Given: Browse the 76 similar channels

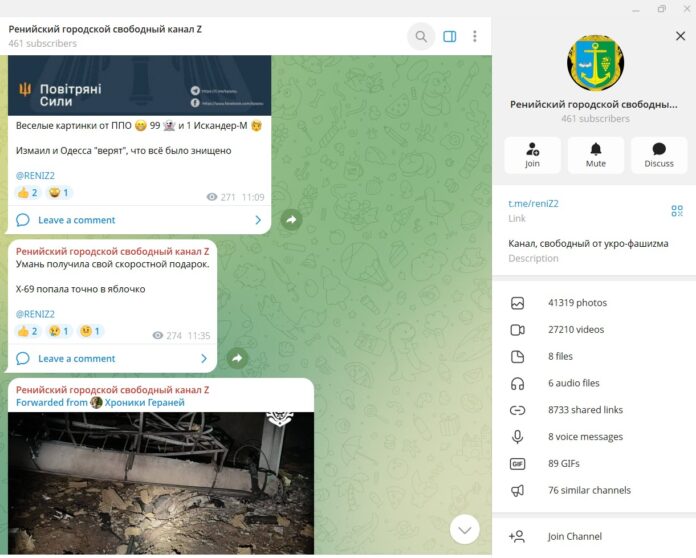Looking at the screenshot, I should coord(589,491).
